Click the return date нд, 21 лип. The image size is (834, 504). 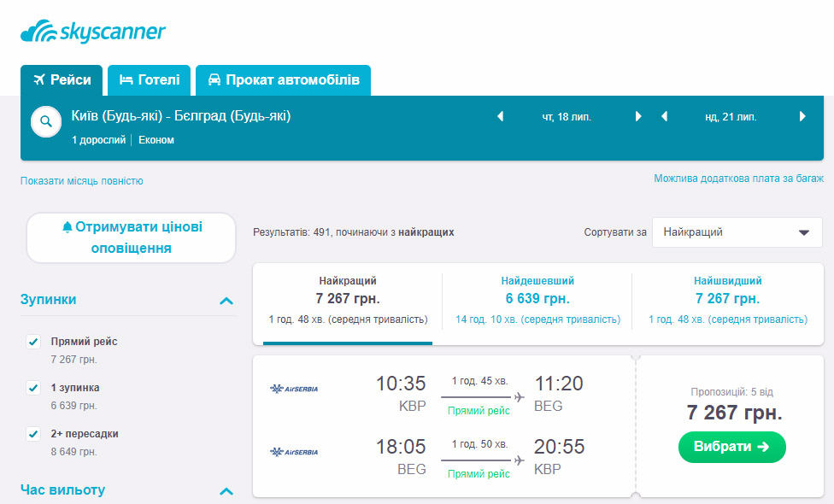coord(731,117)
